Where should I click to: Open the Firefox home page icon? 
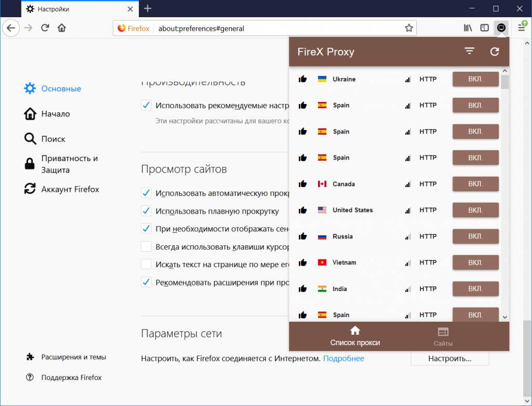[62, 28]
